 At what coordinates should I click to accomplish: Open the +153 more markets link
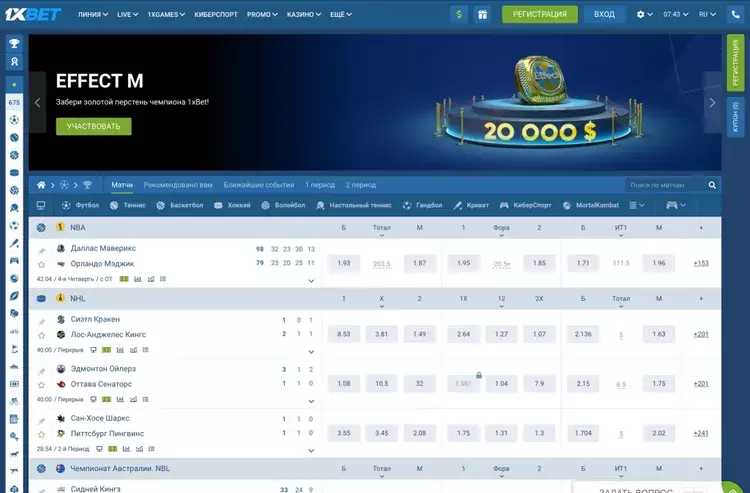[x=701, y=263]
